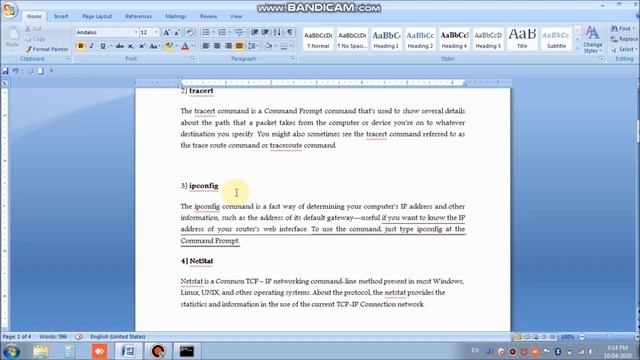Viewport: 640px width, 360px height.
Task: Open the Windows Start menu
Action: click(x=11, y=351)
